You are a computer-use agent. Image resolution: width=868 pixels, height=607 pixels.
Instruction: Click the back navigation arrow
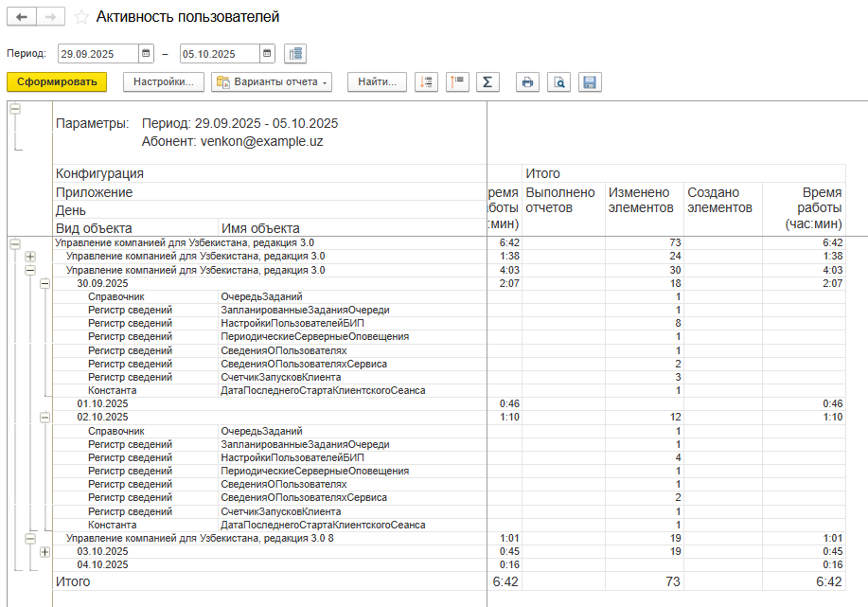(x=21, y=17)
